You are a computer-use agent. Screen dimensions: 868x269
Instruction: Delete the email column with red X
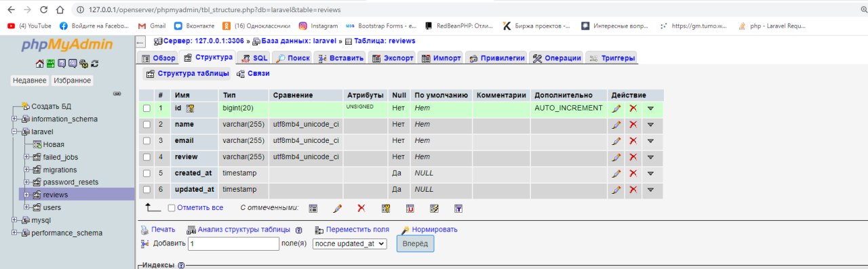click(633, 141)
